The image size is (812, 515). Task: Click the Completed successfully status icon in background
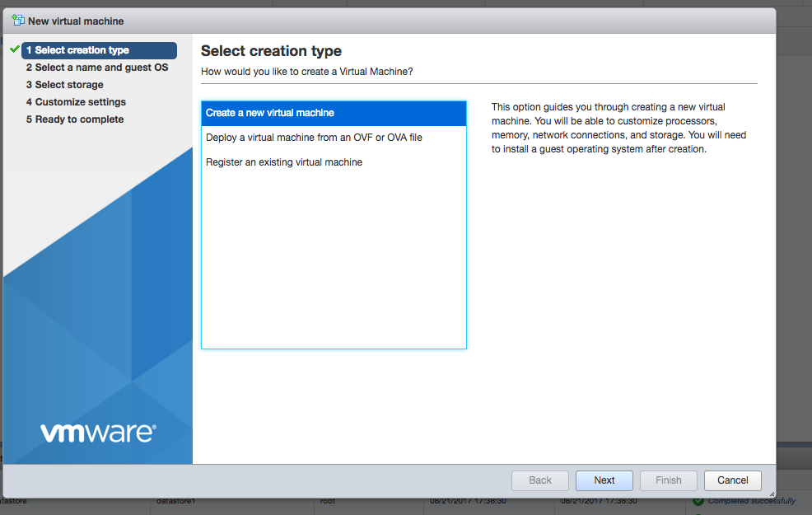pyautogui.click(x=698, y=501)
